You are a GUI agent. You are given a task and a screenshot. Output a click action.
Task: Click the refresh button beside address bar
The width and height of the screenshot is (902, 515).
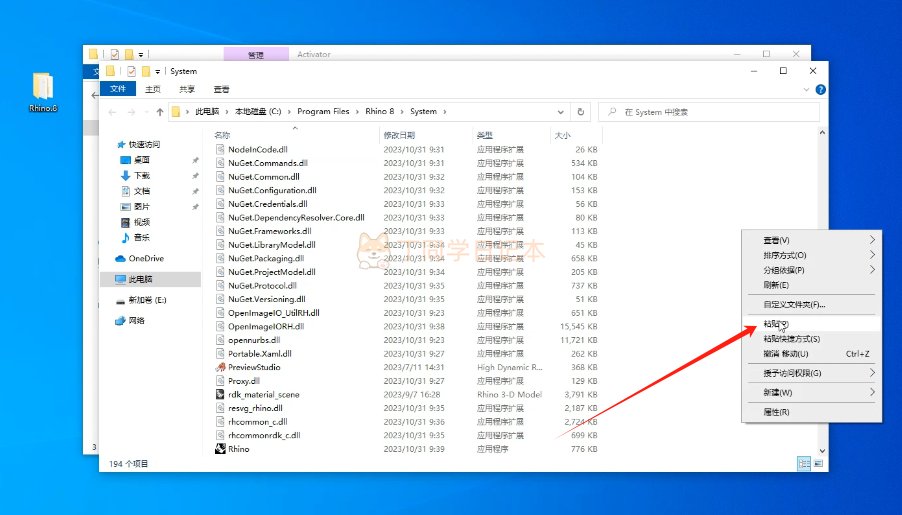click(x=581, y=112)
